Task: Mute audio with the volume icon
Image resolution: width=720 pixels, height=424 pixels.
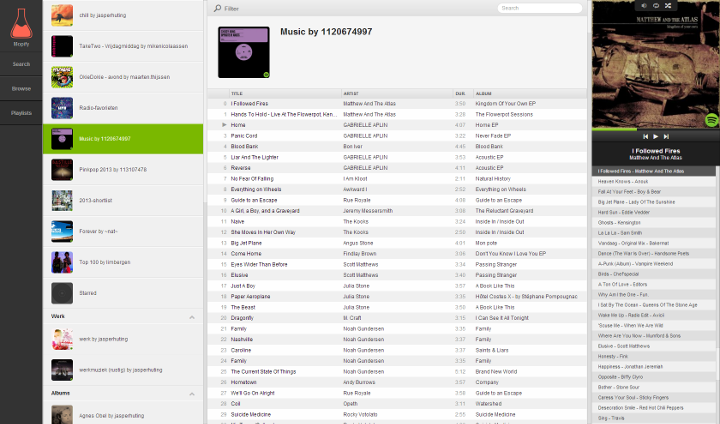Action: pos(642,6)
